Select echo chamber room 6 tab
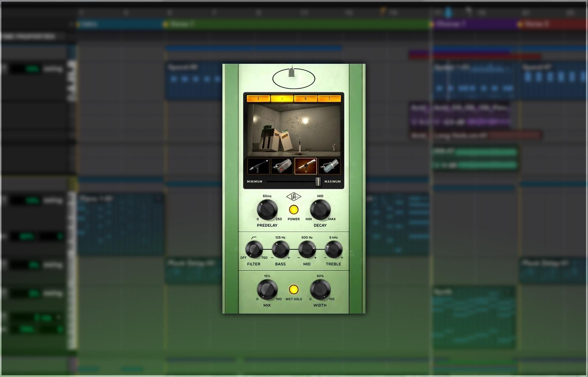588x377 pixels. [x=305, y=99]
